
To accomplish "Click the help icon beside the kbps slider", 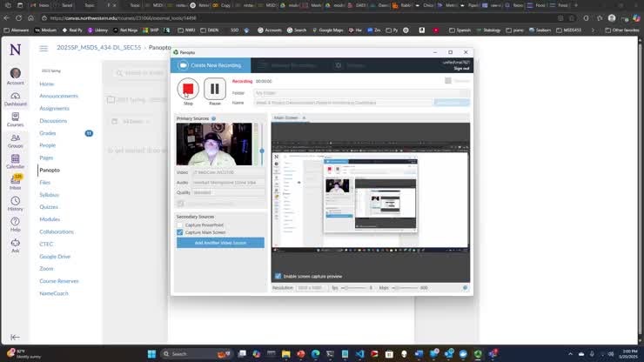I will (x=465, y=288).
